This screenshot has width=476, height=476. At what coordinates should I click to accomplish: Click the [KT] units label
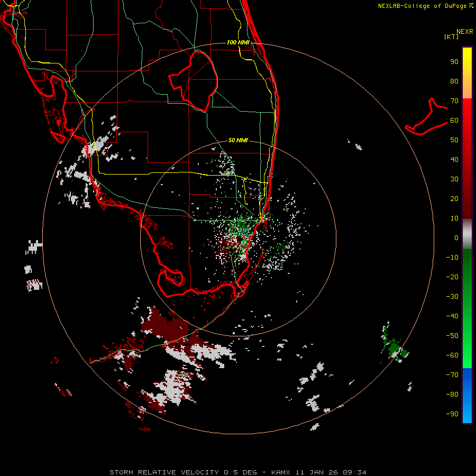(451, 36)
